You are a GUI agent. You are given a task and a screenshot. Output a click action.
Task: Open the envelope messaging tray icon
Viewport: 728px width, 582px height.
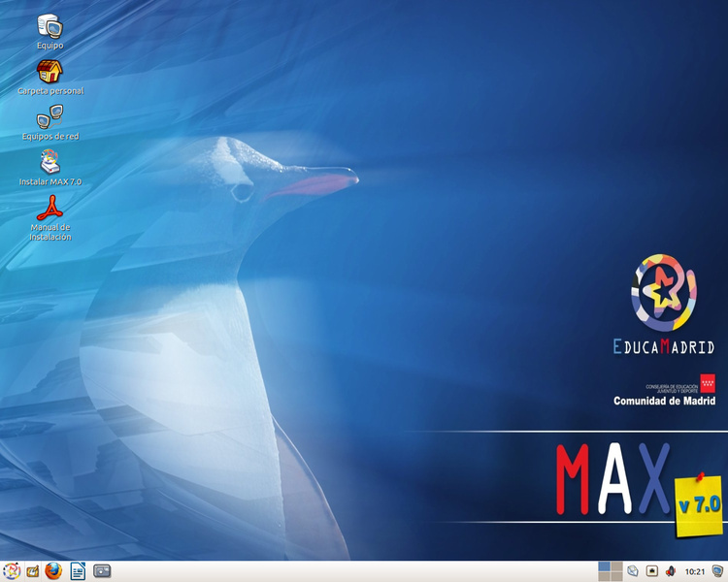[632, 571]
